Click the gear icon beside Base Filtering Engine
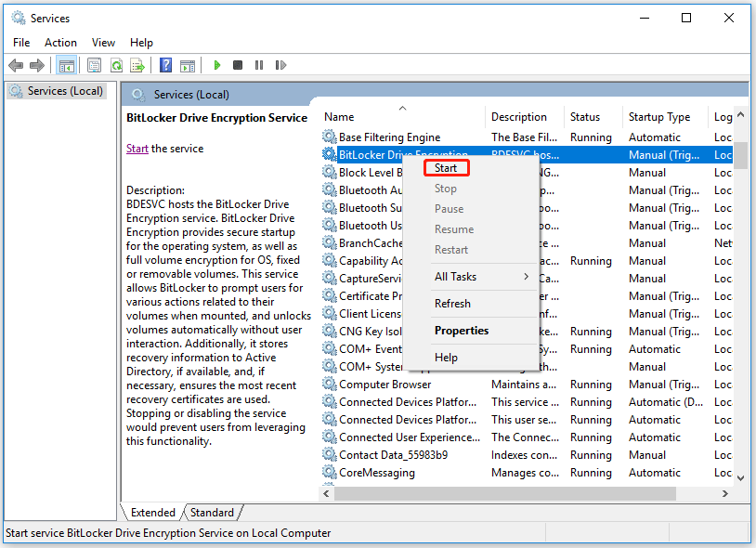Image resolution: width=756 pixels, height=548 pixels. (330, 137)
